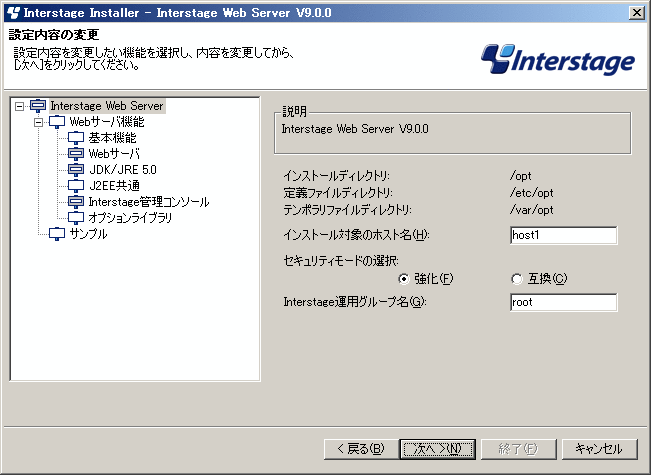This screenshot has width=651, height=475.
Task: Click the JDK/JRE 5.0 feature icon
Action: point(76,170)
